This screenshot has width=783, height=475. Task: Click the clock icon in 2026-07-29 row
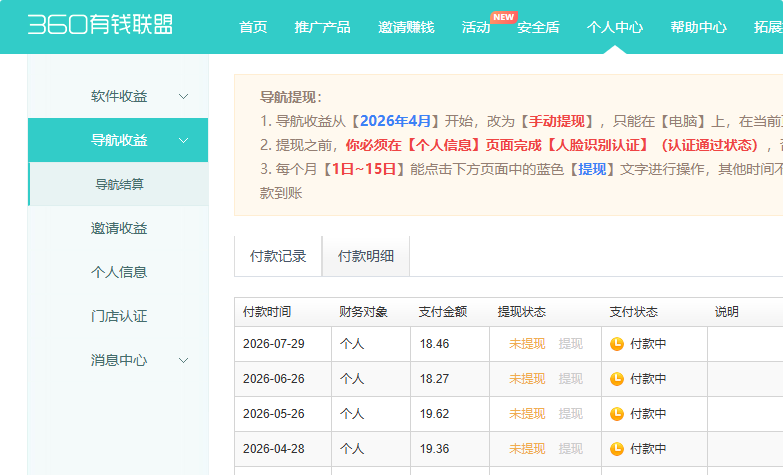tap(617, 344)
